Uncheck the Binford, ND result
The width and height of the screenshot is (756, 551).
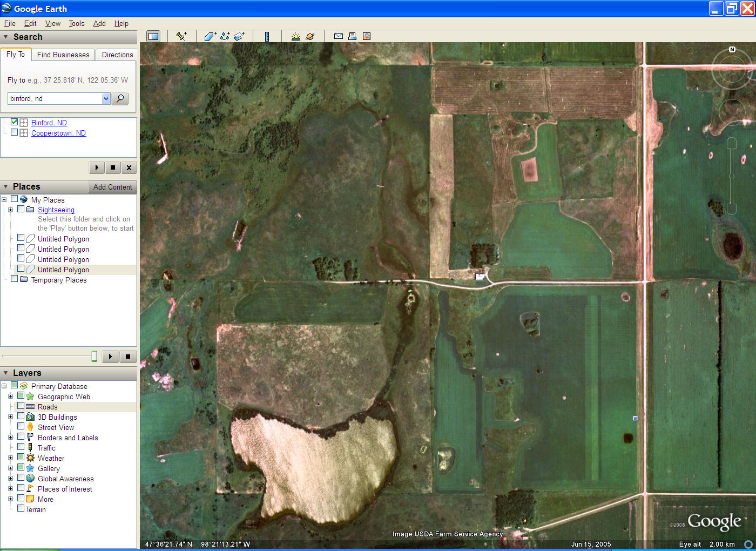(x=14, y=122)
